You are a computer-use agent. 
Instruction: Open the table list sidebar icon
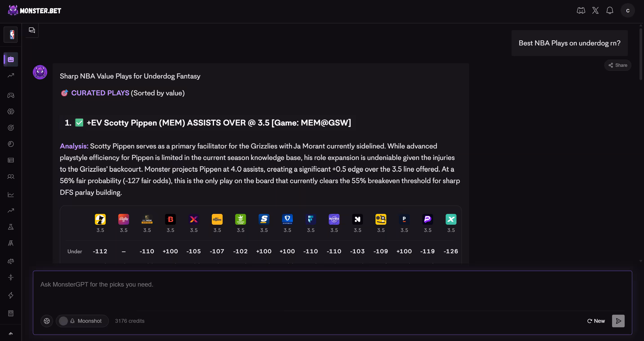point(11,160)
